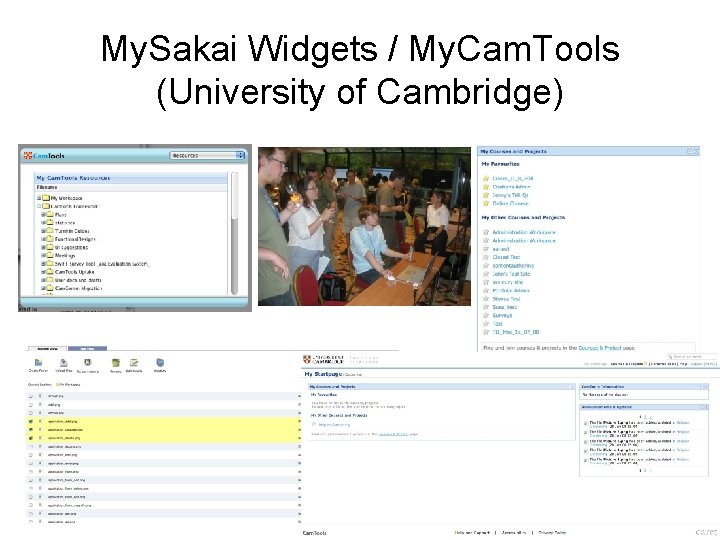Open the My Startpage heading

324,374
